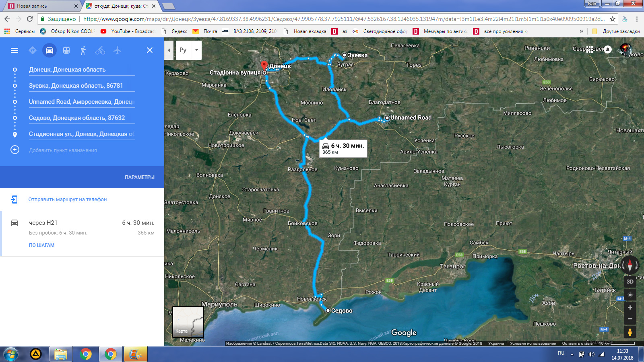Open Мемуары по античности bookmark

coord(440,31)
